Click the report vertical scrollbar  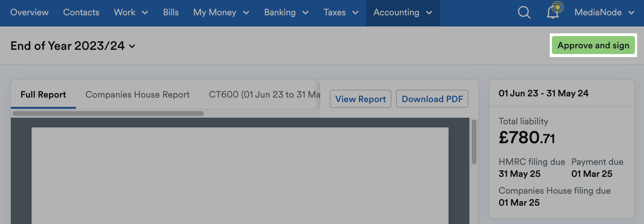pos(474,142)
